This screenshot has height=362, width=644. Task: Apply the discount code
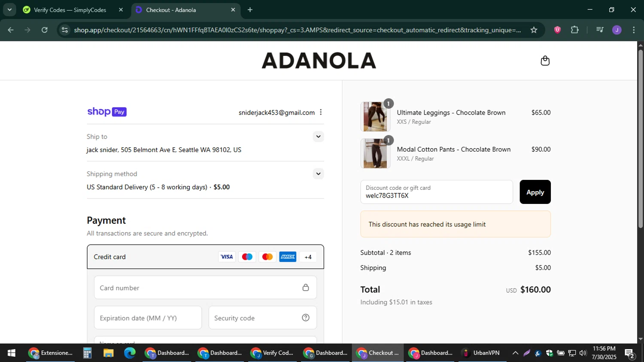click(535, 192)
